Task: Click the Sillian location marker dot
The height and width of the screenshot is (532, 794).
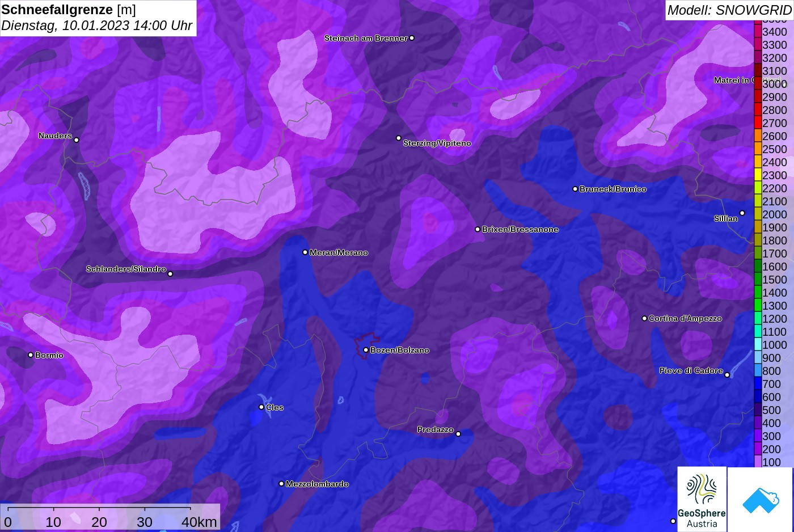Action: click(742, 213)
